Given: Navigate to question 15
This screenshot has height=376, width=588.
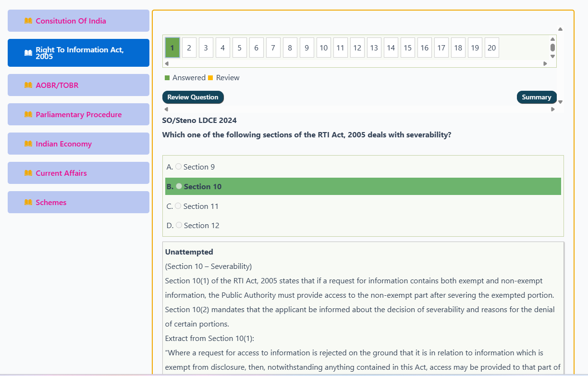Looking at the screenshot, I should 408,48.
